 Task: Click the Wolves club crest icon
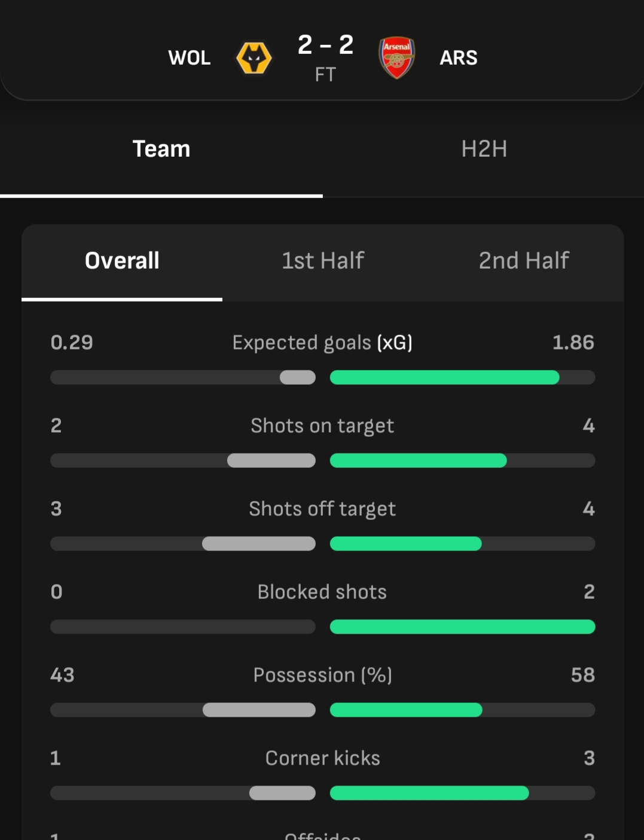(x=254, y=58)
